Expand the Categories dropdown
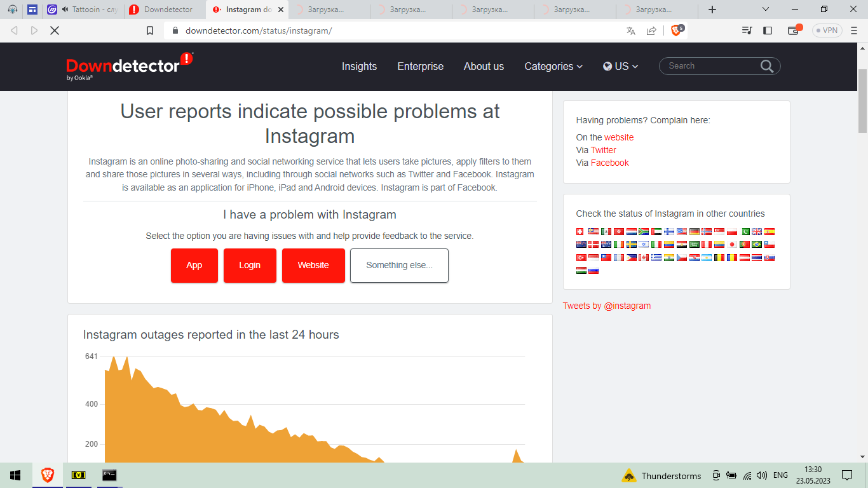The width and height of the screenshot is (868, 488). pos(553,67)
